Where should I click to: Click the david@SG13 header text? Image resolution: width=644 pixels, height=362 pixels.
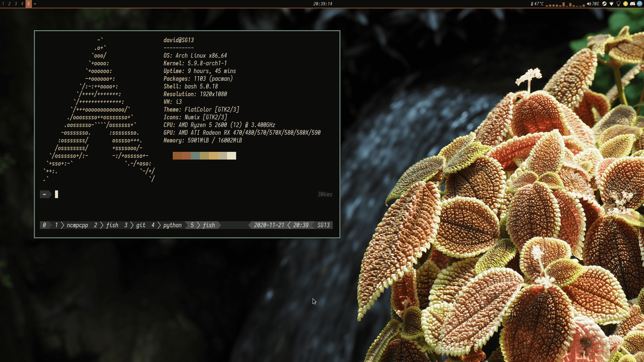pyautogui.click(x=179, y=40)
